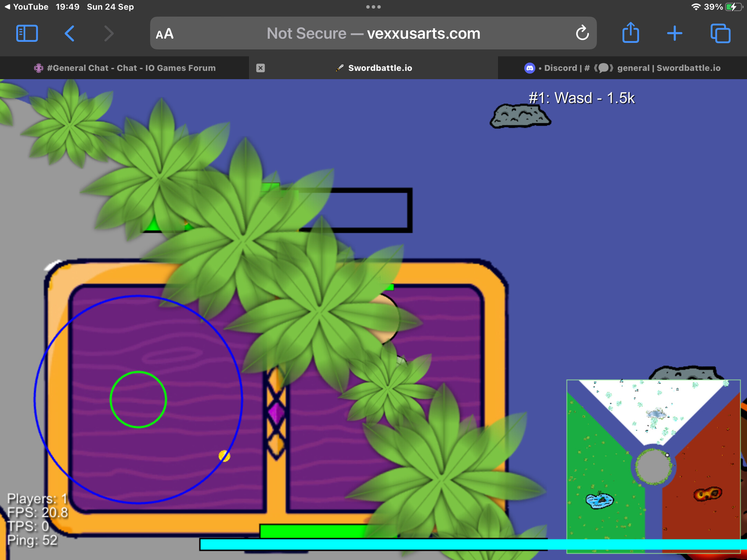Open the three-dots multitasking menu
747x560 pixels.
pos(373,7)
